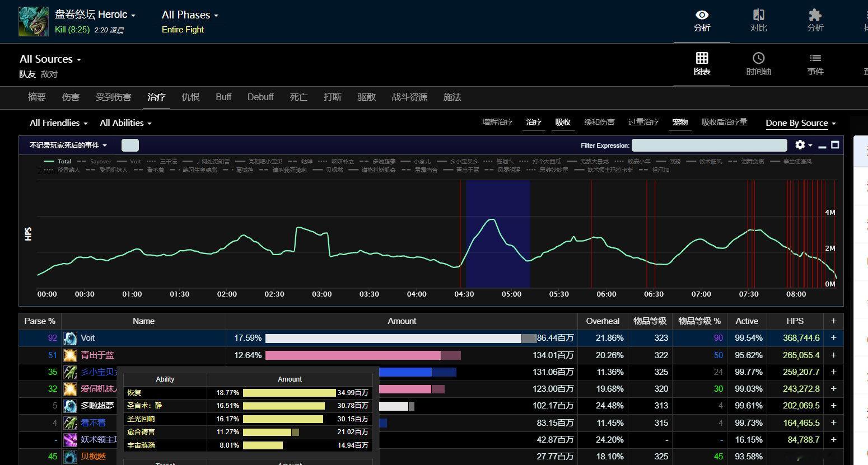This screenshot has width=868, height=465.
Task: Open the Debuff tab
Action: tap(260, 97)
